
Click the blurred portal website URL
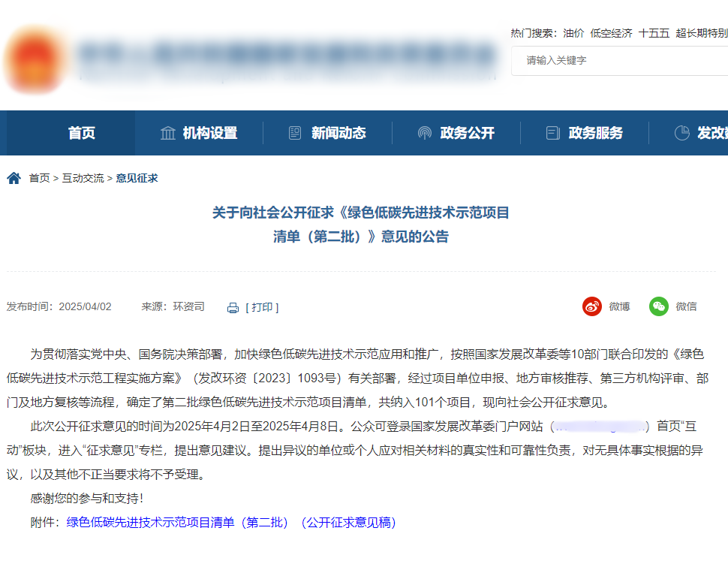tap(600, 427)
